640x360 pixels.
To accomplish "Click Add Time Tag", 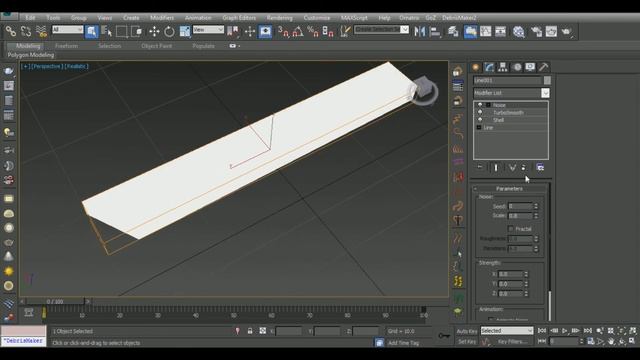I will pyautogui.click(x=403, y=343).
